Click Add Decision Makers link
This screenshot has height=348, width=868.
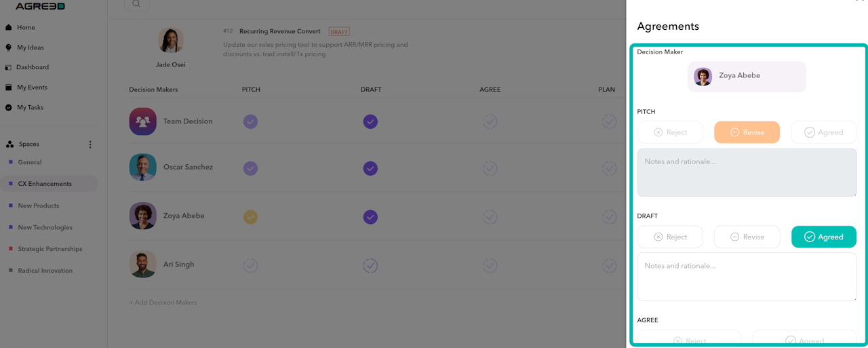(163, 303)
